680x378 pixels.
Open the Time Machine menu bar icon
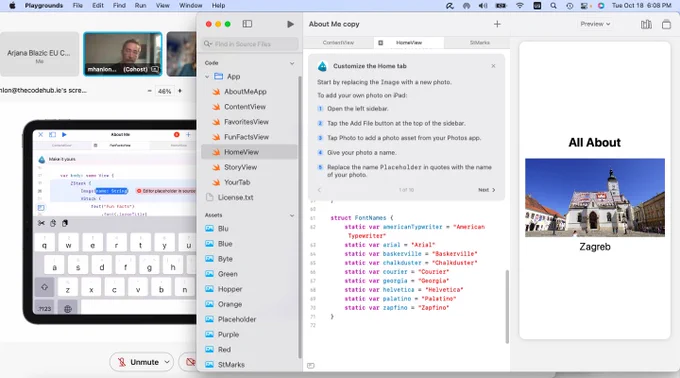point(569,6)
